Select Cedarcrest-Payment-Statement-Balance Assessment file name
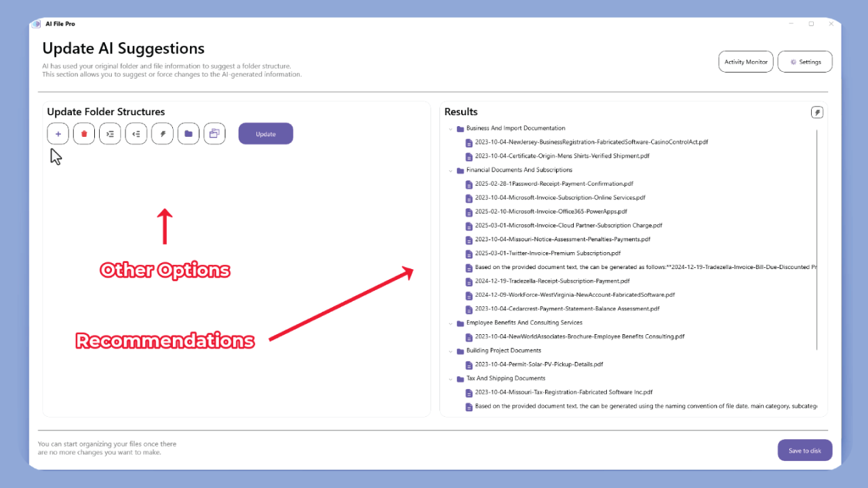The width and height of the screenshot is (868, 488). [x=567, y=309]
